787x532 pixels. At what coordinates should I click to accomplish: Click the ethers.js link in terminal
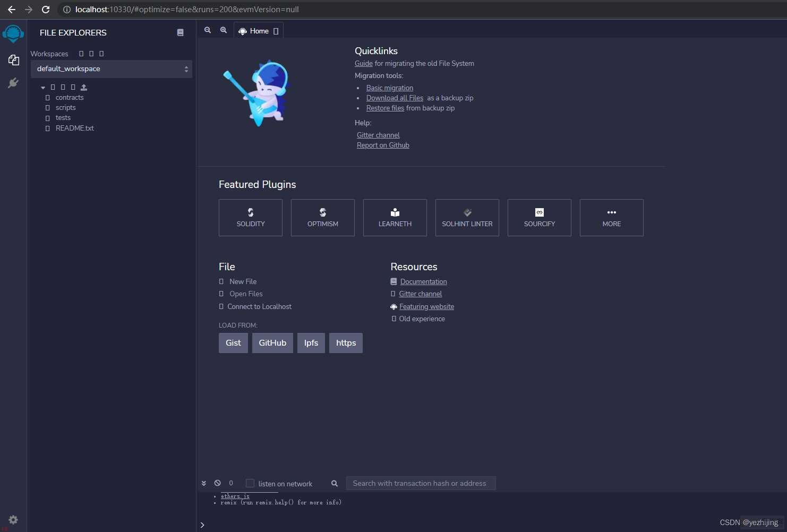coord(235,496)
